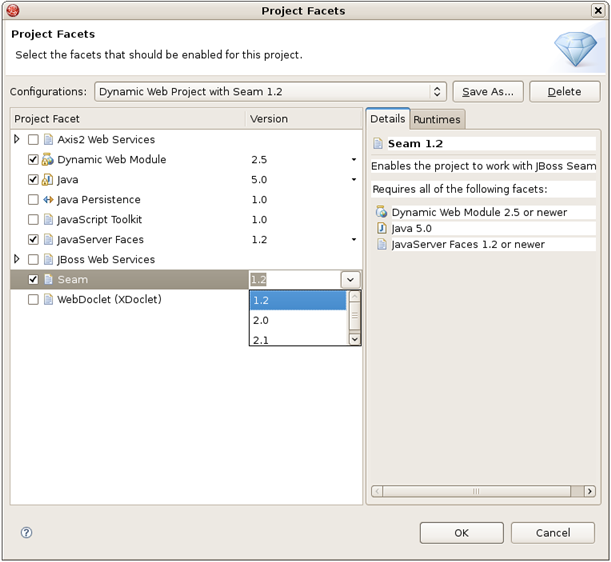
Task: Click the Java Persistence facet icon
Action: tap(48, 200)
